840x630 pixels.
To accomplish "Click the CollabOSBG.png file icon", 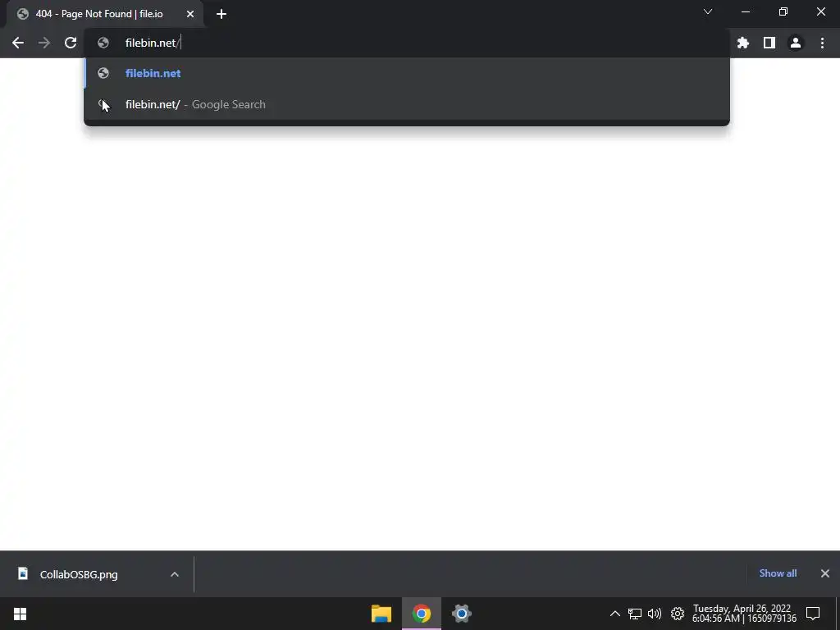I will 23,573.
